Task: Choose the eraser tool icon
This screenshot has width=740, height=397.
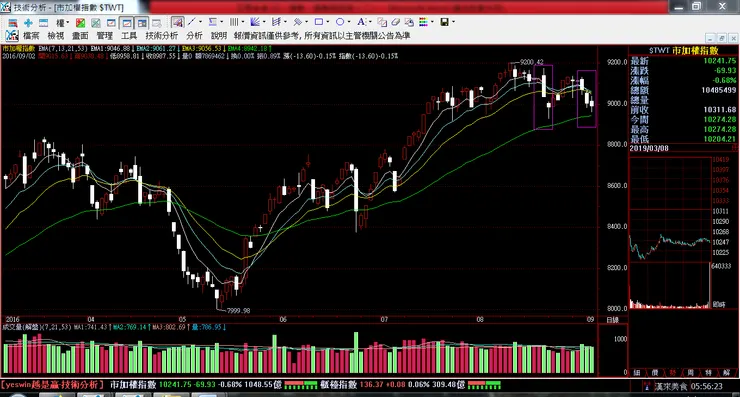Action: coord(395,22)
